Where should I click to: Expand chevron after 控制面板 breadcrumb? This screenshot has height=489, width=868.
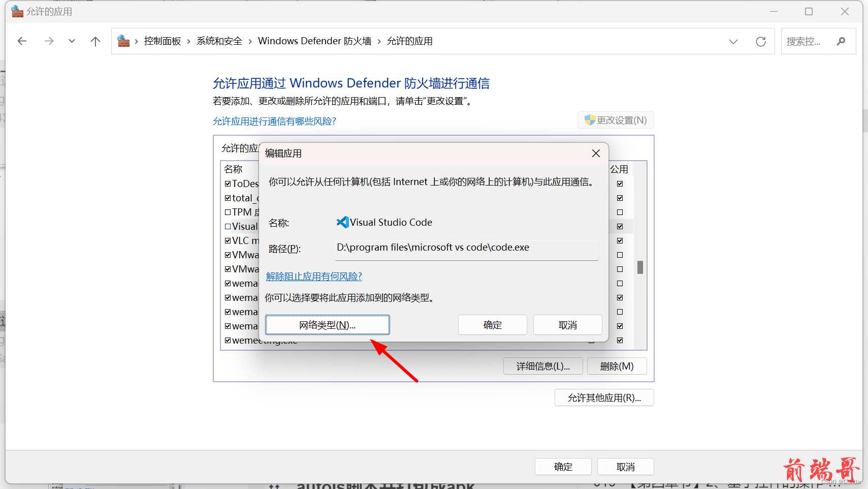[x=189, y=41]
